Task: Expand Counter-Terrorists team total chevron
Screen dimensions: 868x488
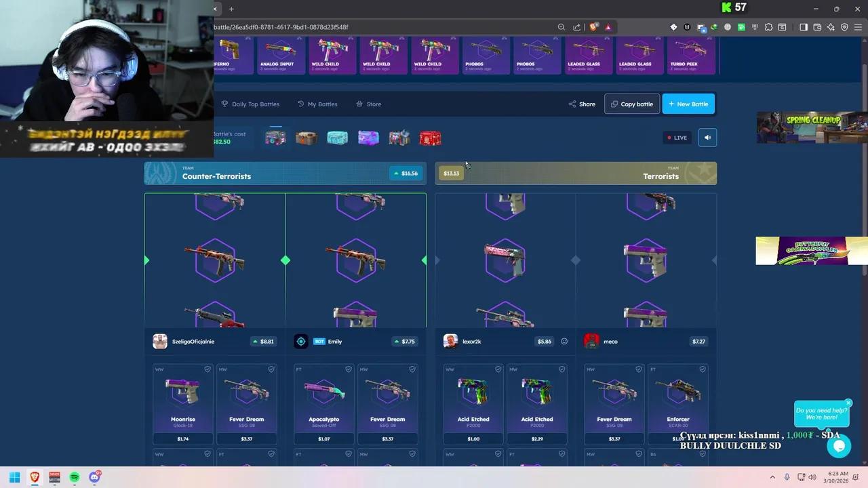Action: click(x=397, y=173)
